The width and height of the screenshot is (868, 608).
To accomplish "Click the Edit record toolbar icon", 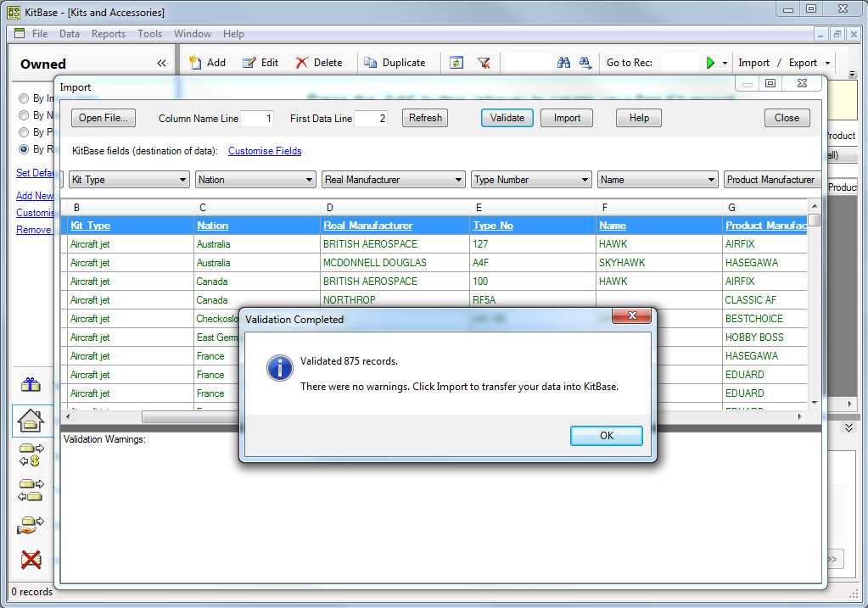I will 249,63.
